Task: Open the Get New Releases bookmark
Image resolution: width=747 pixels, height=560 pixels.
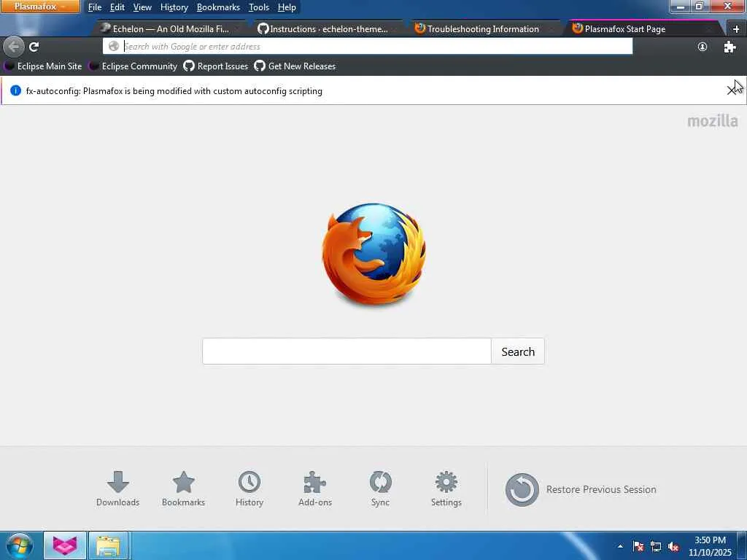Action: (x=295, y=66)
